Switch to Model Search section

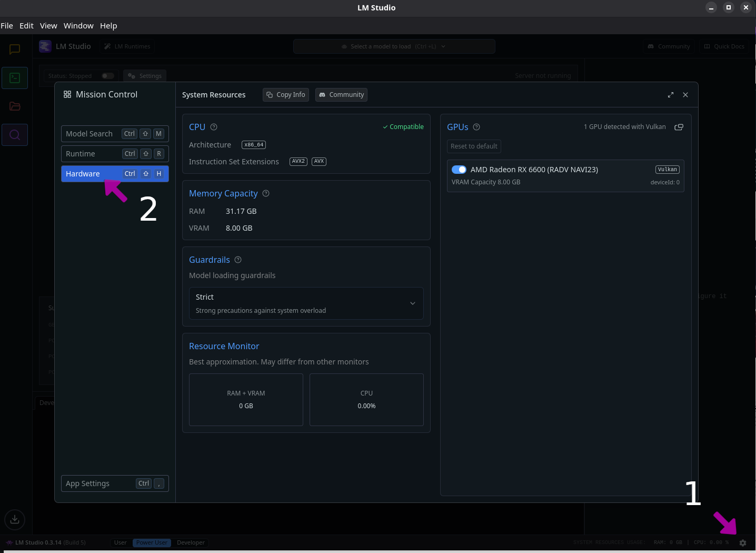(x=115, y=134)
